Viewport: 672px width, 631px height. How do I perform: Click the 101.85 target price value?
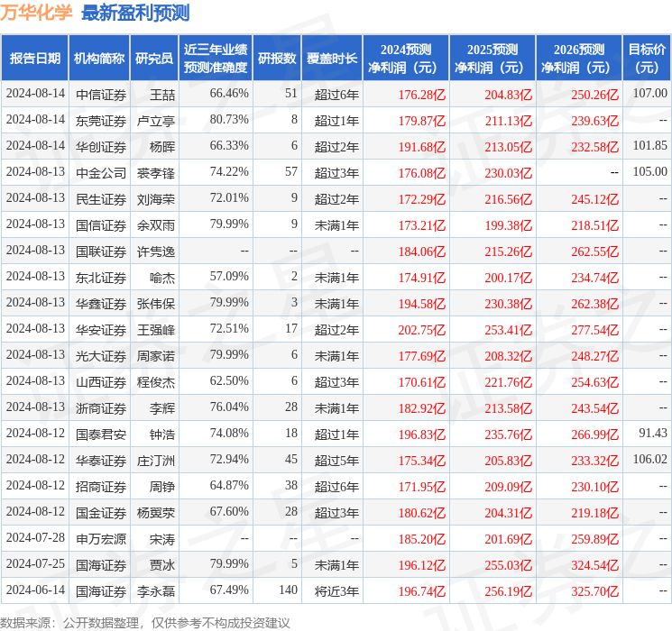click(x=649, y=145)
